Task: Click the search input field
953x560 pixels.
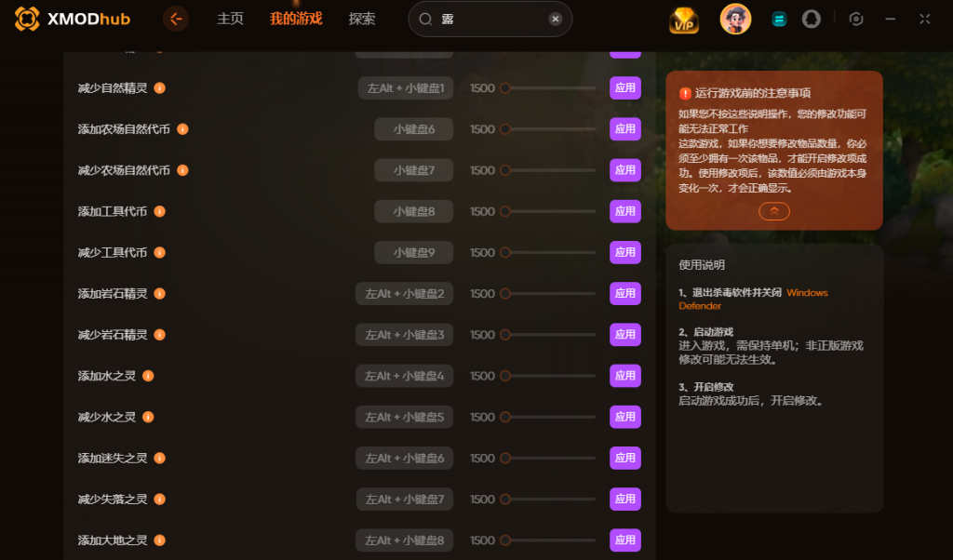Action: tap(490, 19)
